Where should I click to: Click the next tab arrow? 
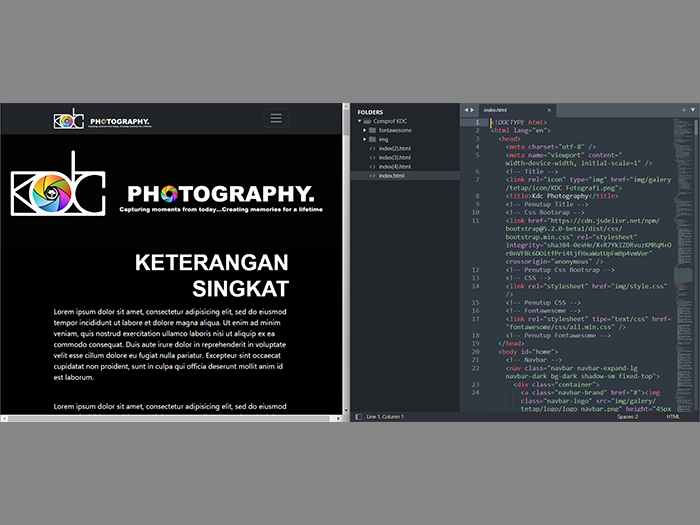click(x=473, y=108)
